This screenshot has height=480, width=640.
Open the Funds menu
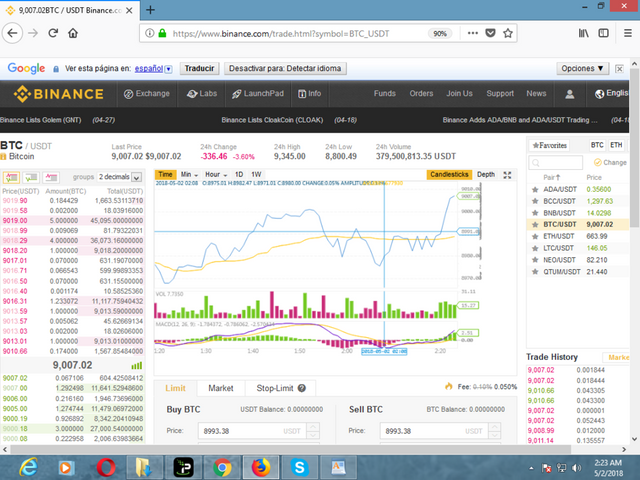click(x=384, y=93)
